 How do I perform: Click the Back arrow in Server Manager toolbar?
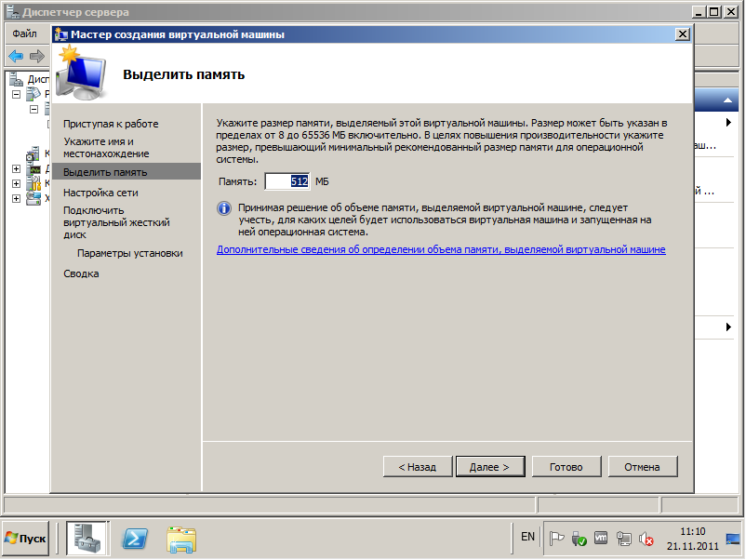[x=16, y=56]
